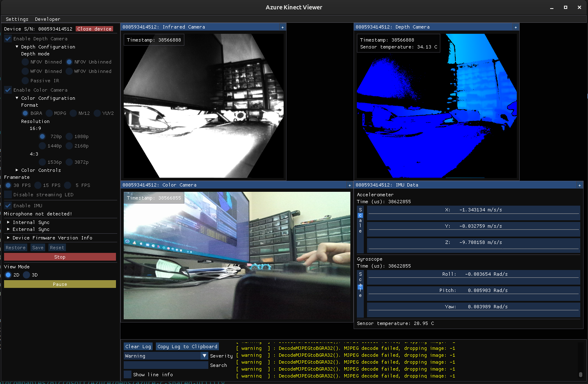
Task: Click 'Microphone not detected!' text
Action: tap(38, 214)
